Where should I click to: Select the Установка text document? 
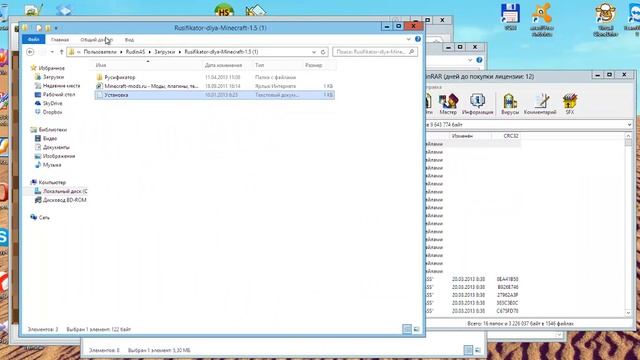point(215,95)
